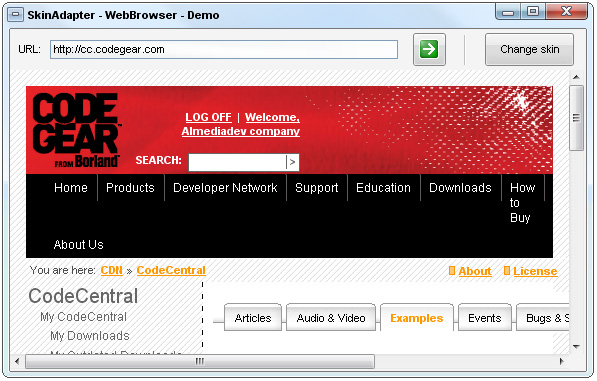This screenshot has height=381, width=597.
Task: Open the How to Buy navigation item
Action: point(522,202)
